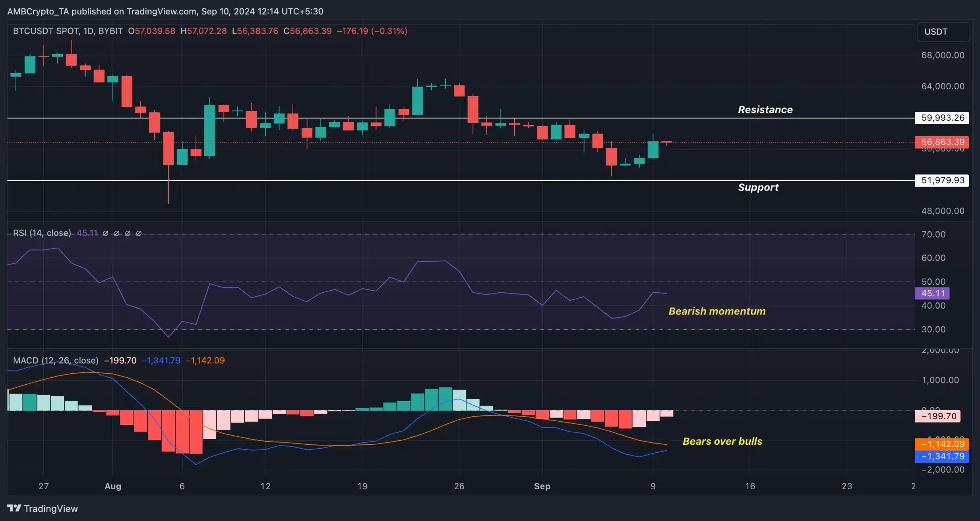
Task: Click the TradingView wordmark text
Action: coord(51,509)
